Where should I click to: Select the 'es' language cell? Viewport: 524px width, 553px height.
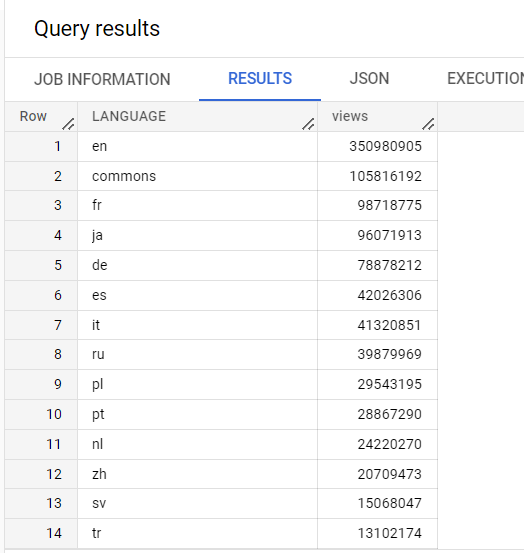coord(197,296)
